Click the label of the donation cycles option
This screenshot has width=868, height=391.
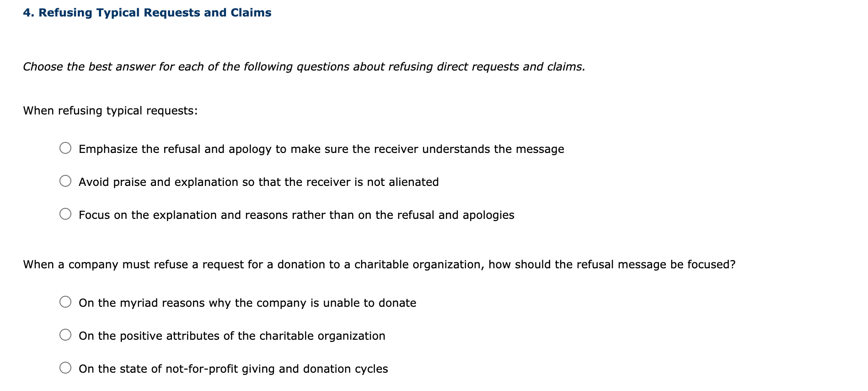point(233,368)
